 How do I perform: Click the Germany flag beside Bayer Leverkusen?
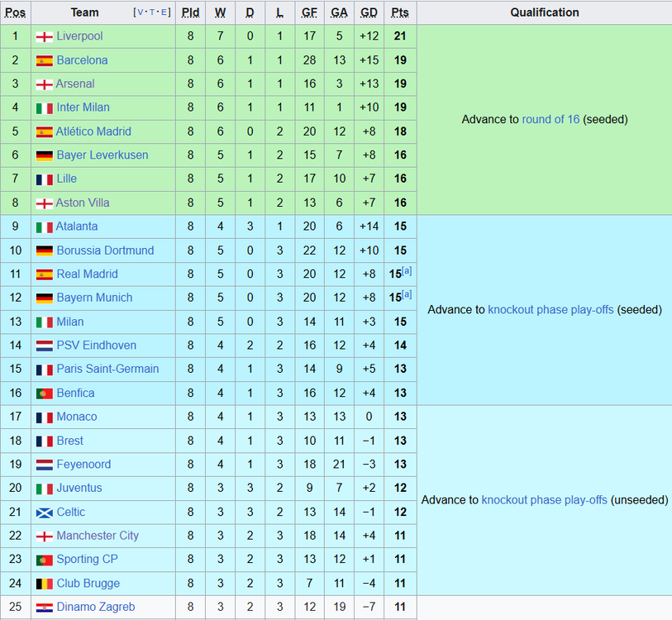tap(44, 155)
